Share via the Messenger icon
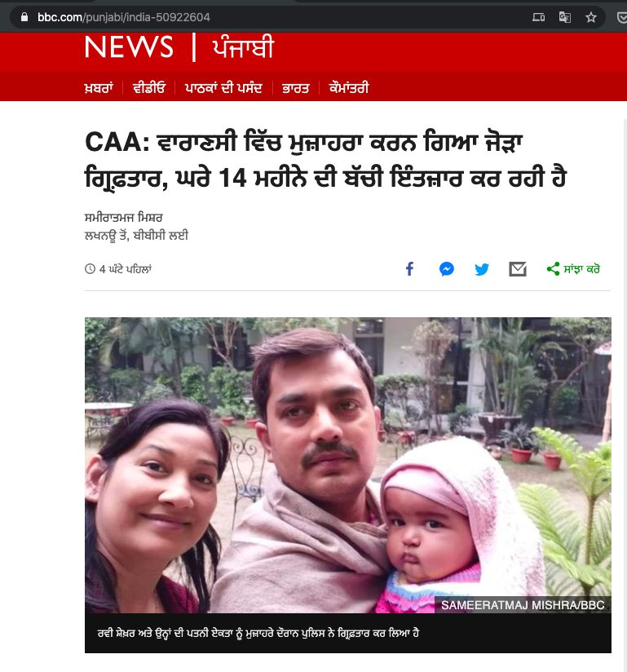Screen dimensions: 627x672 click(x=447, y=269)
